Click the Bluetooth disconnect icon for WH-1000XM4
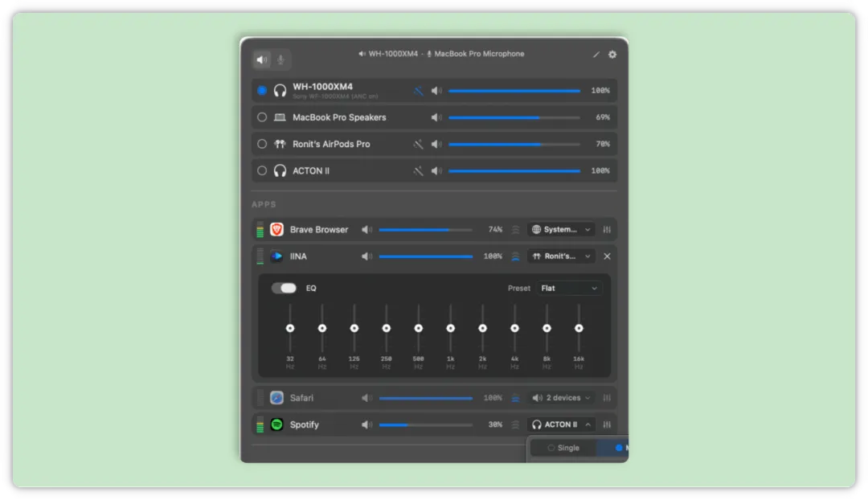Viewport: 868px width, 500px height. [419, 90]
